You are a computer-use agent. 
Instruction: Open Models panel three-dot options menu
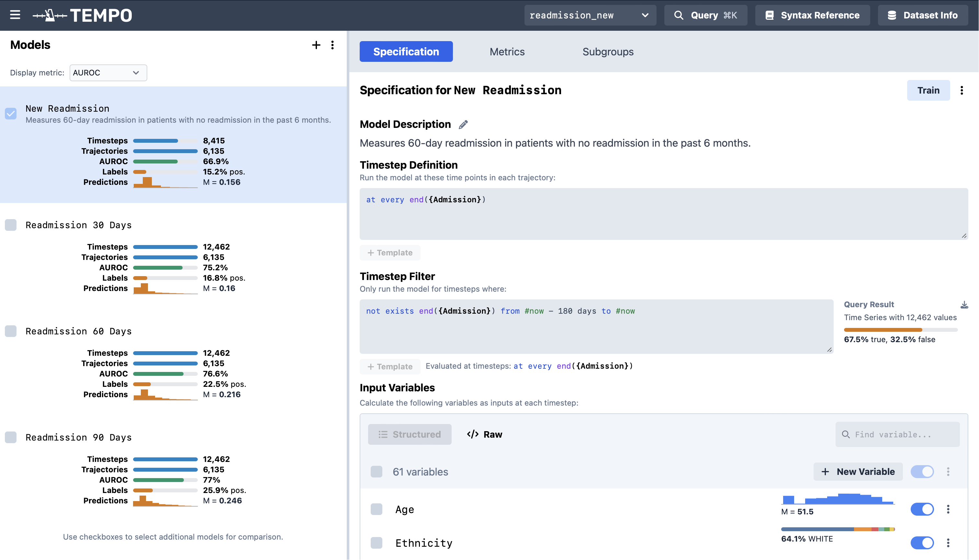click(x=332, y=45)
